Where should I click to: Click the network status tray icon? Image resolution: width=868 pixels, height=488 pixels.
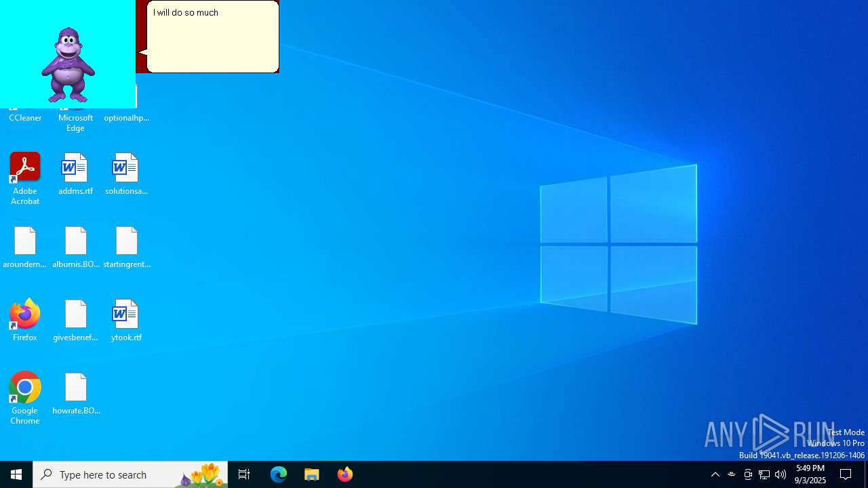click(x=764, y=474)
